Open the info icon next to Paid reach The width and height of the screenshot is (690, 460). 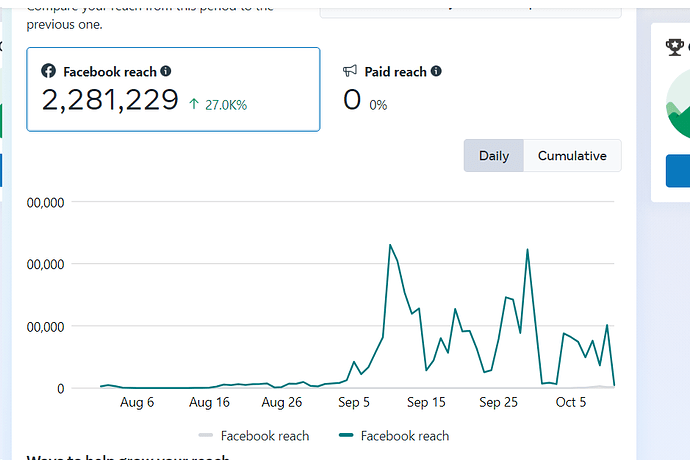coord(436,71)
